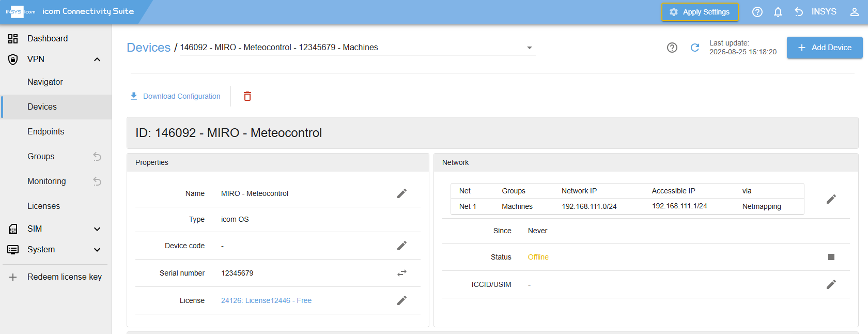Screen dimensions: 868x334
Task: Swap the Serial number
Action: pos(402,273)
